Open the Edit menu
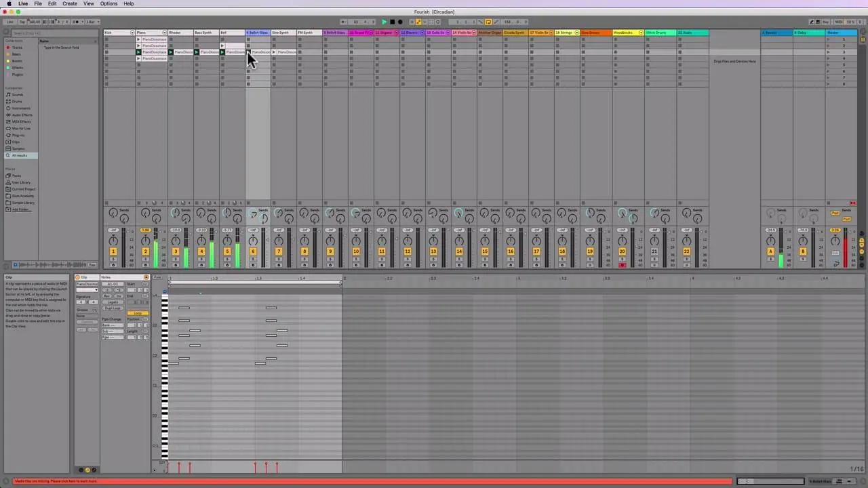868x488 pixels. [52, 3]
